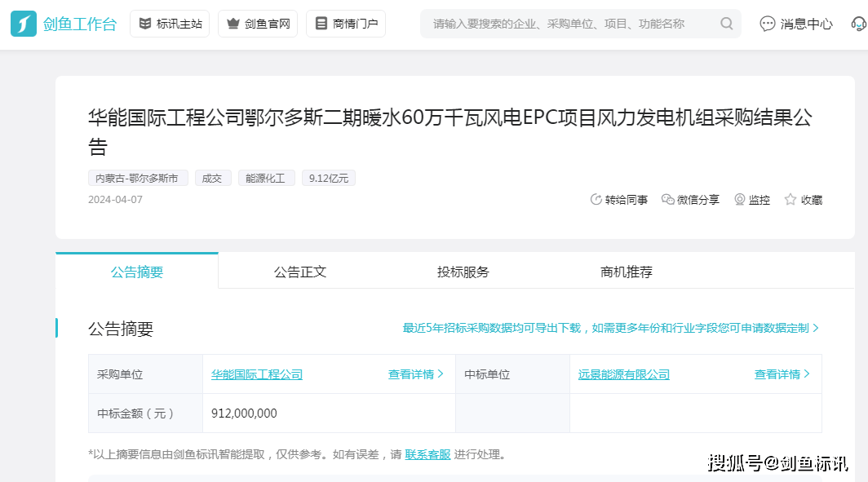
Task: Click the 能源化工 tag
Action: tap(266, 178)
